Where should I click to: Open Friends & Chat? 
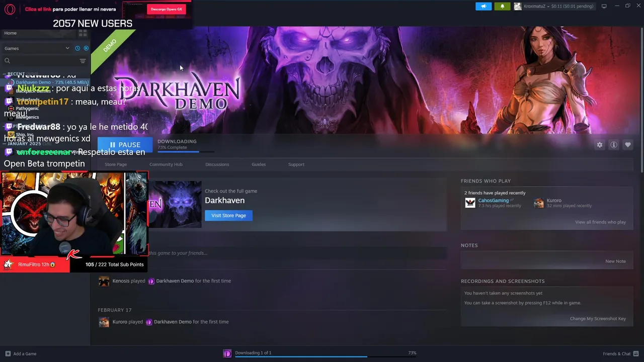pyautogui.click(x=616, y=353)
